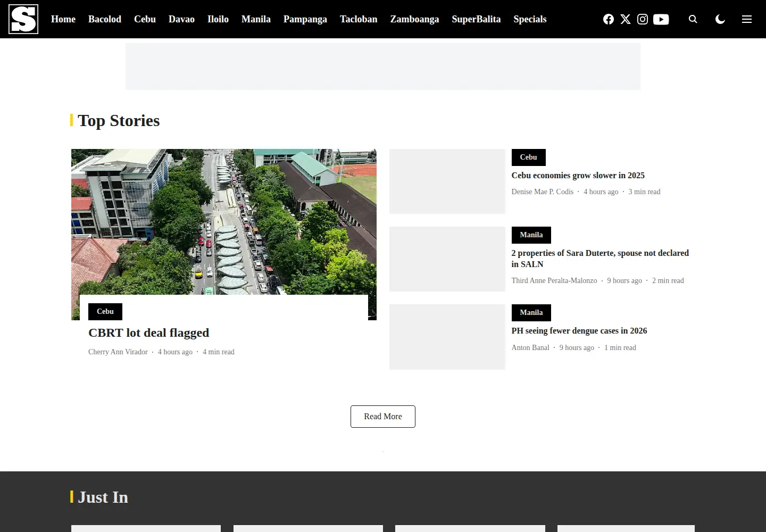Toggle dark mode moon icon

[x=720, y=19]
